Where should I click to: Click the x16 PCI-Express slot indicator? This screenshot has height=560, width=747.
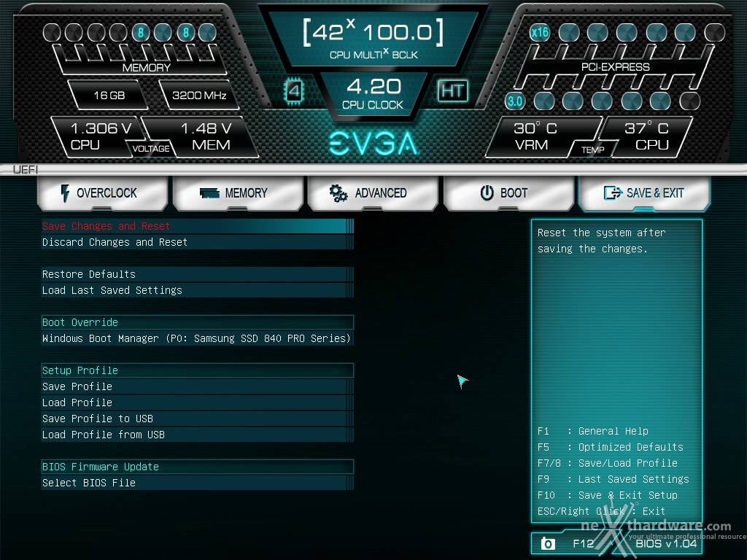point(540,32)
